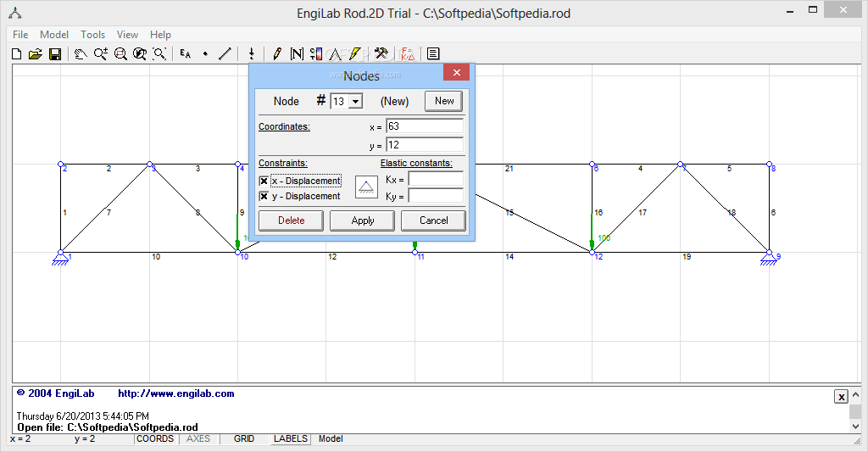Select the zoom window tool
This screenshot has width=868, height=452.
[x=120, y=53]
